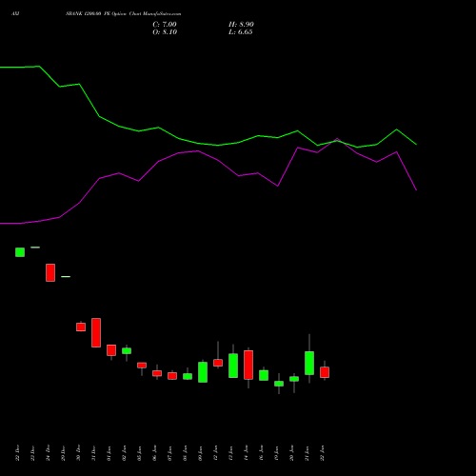
Task: Select the 02 Jan date label
Action: pyautogui.click(x=124, y=453)
